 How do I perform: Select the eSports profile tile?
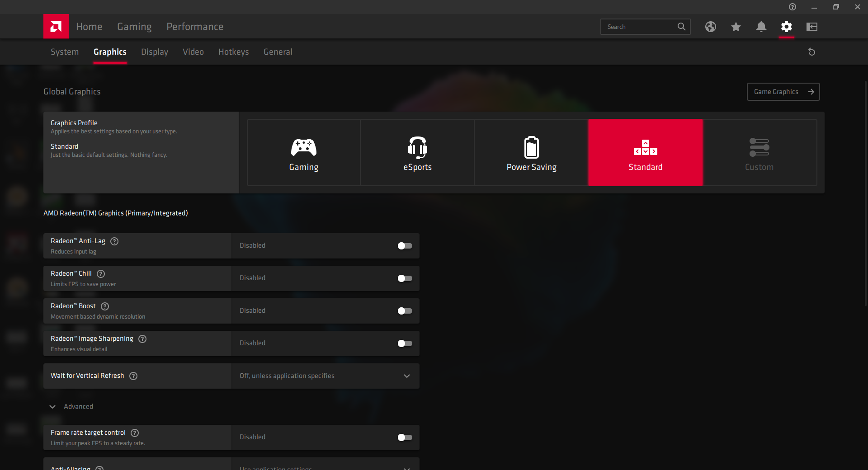pos(418,153)
